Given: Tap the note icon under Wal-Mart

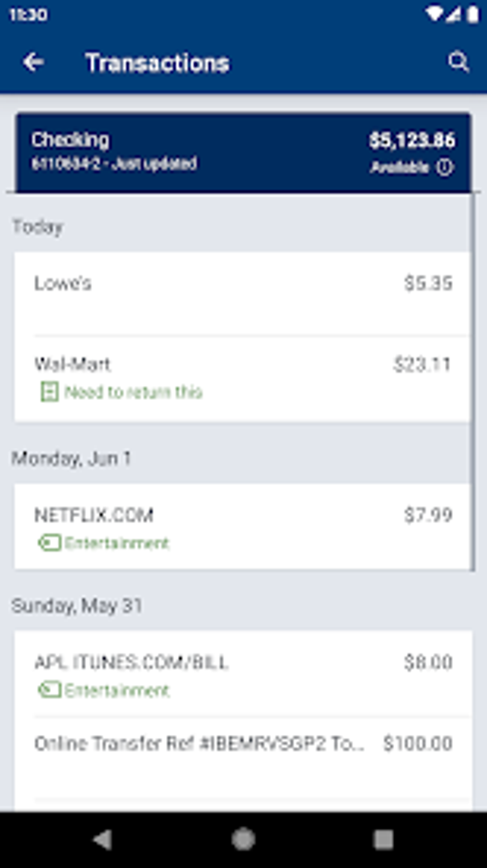Looking at the screenshot, I should click(x=49, y=392).
